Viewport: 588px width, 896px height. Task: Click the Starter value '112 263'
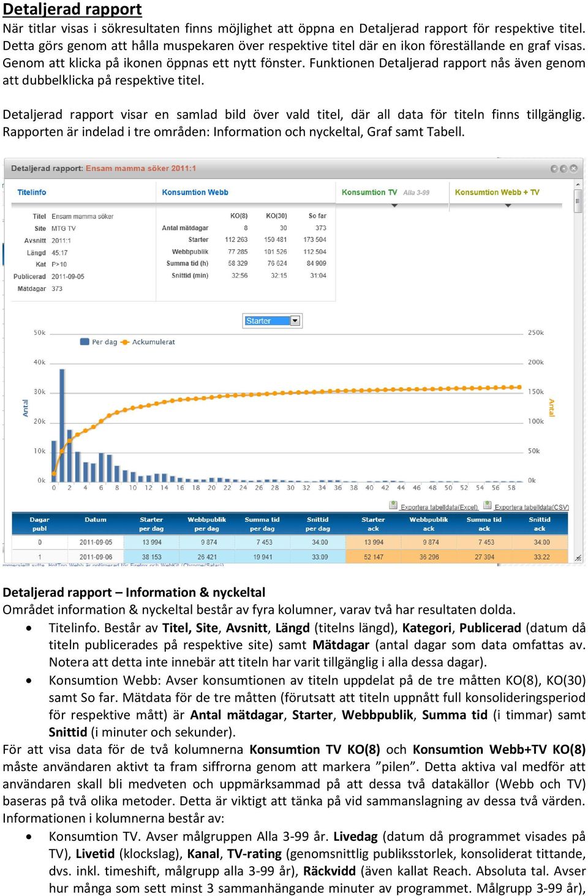tap(236, 239)
